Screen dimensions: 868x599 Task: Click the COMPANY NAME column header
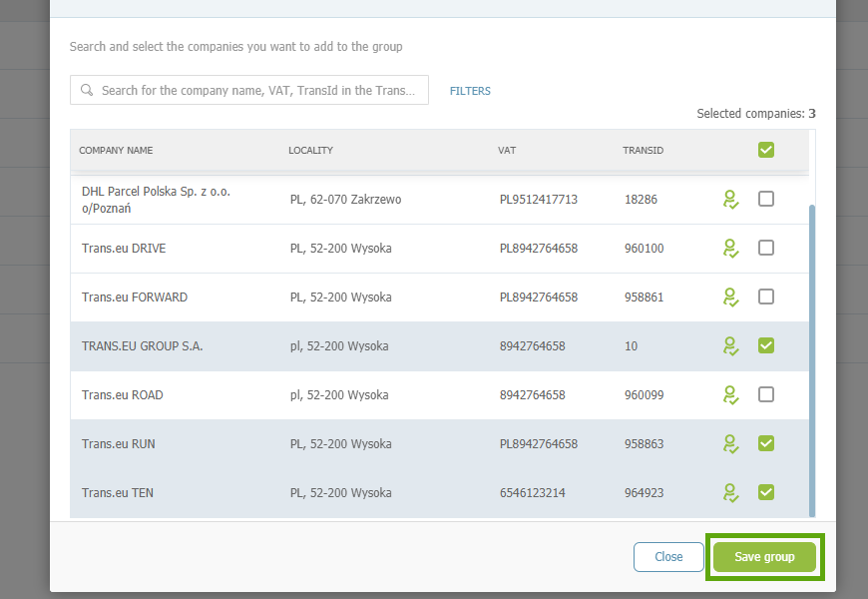pos(116,150)
